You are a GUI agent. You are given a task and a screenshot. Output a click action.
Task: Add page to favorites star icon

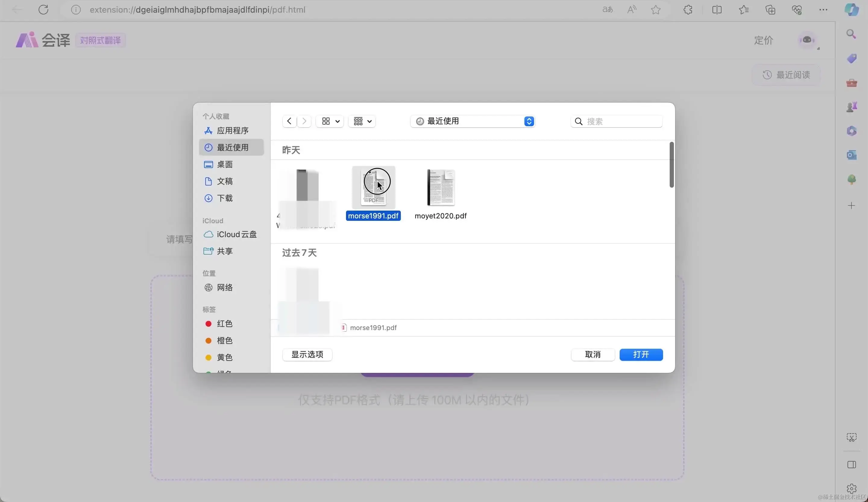click(x=656, y=10)
